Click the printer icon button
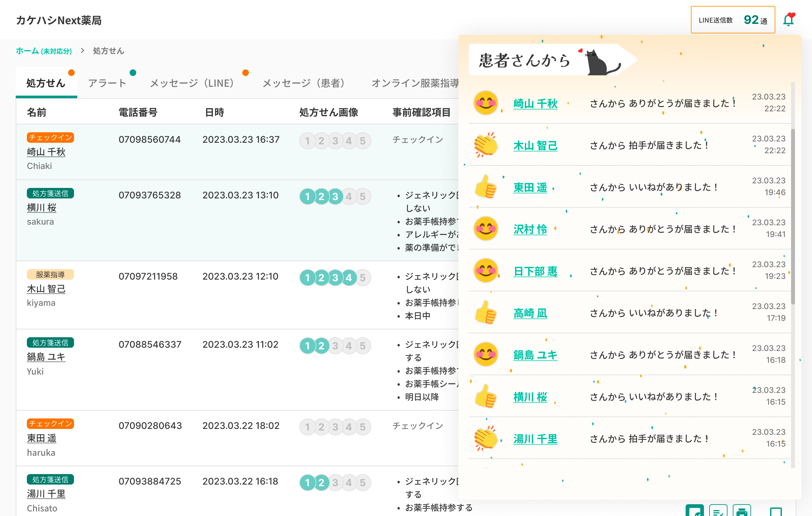 point(742,511)
